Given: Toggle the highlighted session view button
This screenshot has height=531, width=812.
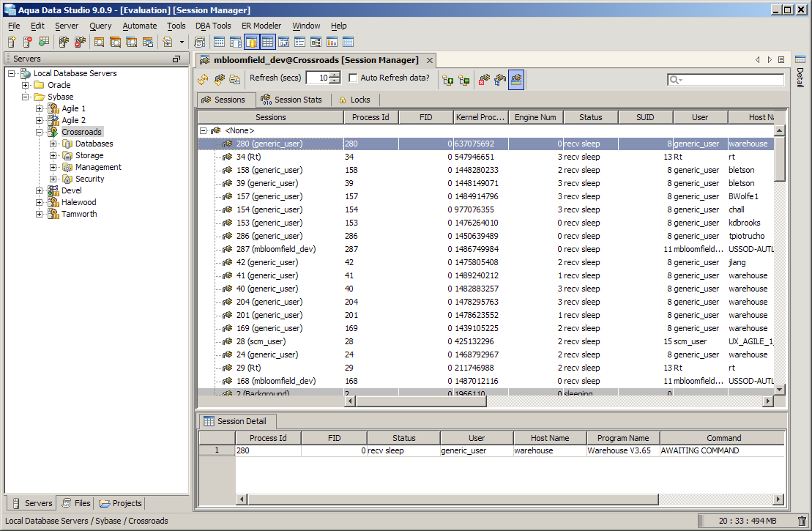Looking at the screenshot, I should [516, 79].
